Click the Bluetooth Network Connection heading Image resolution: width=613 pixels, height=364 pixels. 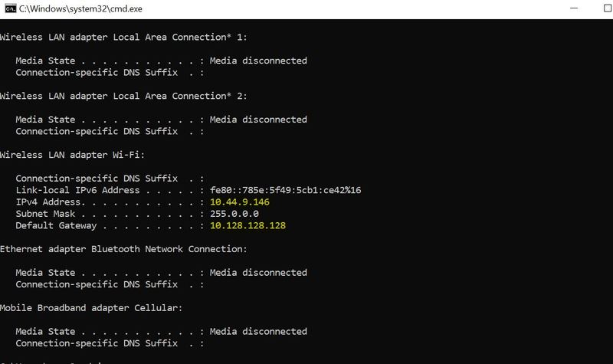point(123,250)
